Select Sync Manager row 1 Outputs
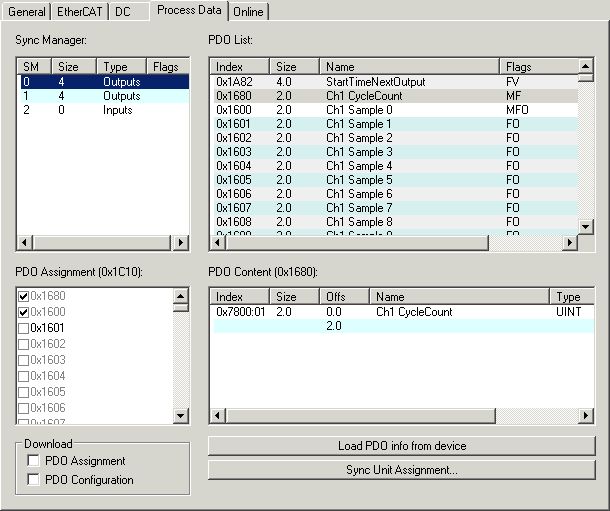This screenshot has width=610, height=511. click(x=105, y=96)
